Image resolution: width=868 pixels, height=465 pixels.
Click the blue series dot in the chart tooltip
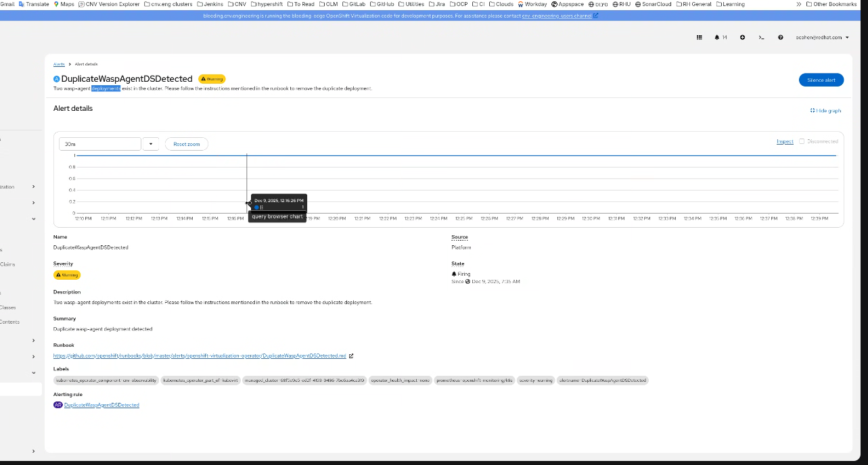pos(257,207)
